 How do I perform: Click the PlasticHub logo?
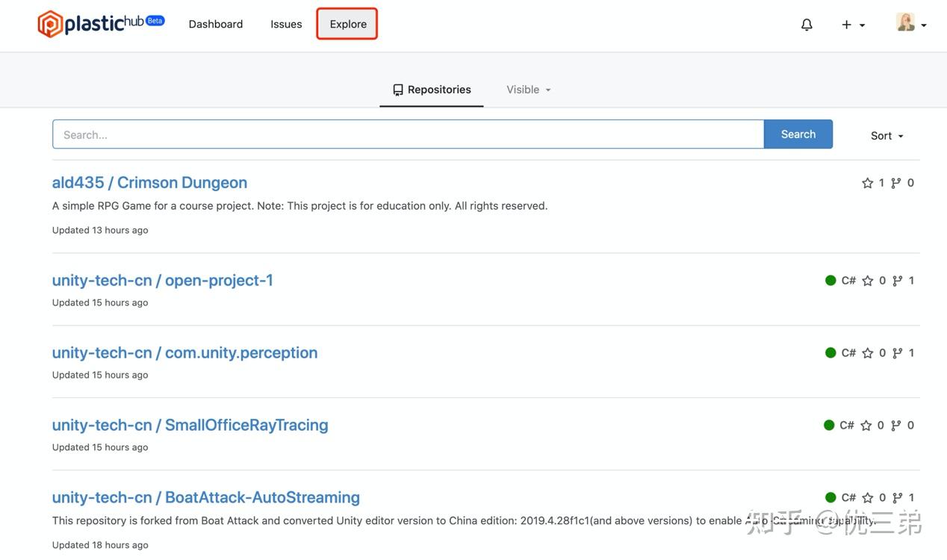[x=101, y=24]
